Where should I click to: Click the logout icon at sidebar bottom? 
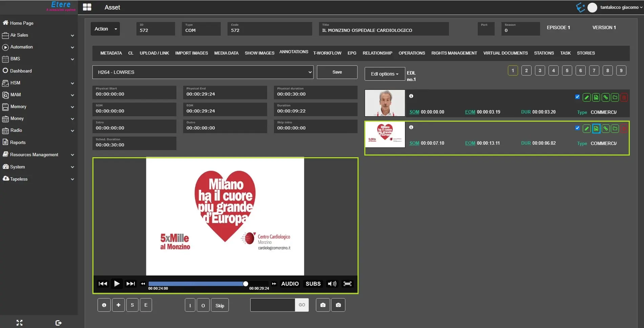coord(58,323)
